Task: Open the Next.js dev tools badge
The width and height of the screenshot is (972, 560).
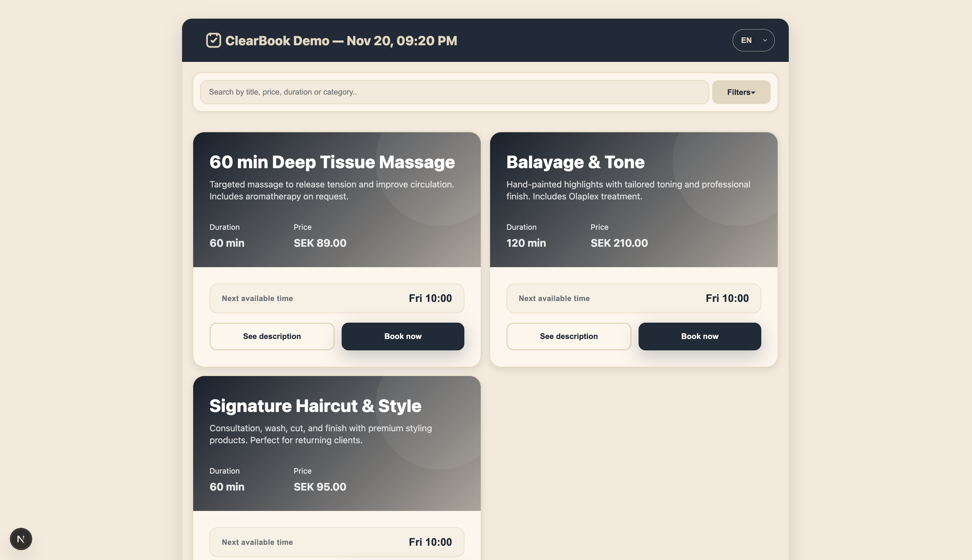Action: click(21, 539)
